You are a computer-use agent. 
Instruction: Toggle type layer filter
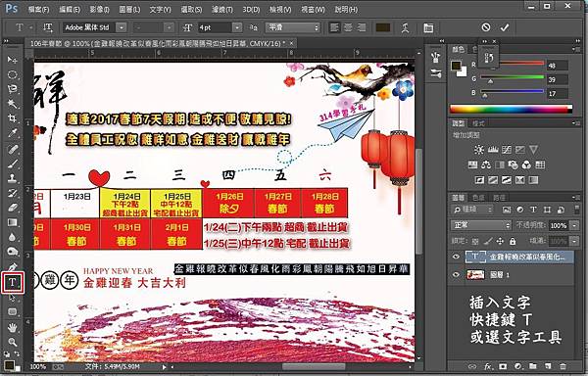(533, 210)
